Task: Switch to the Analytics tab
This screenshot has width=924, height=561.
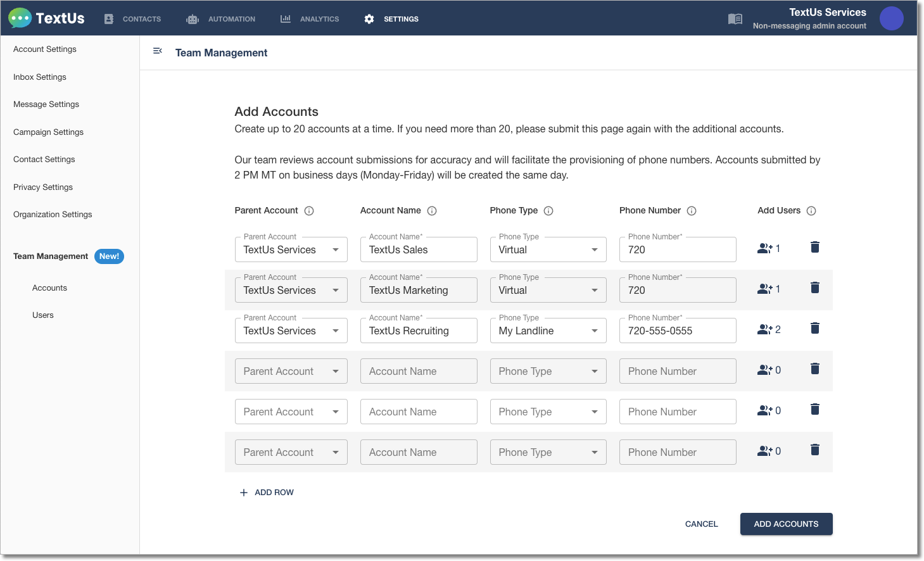Action: (310, 19)
